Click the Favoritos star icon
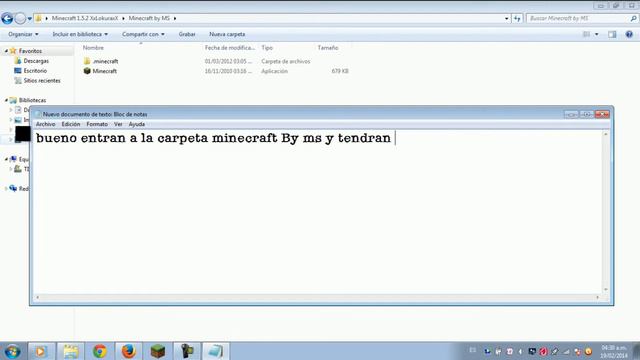 click(13, 51)
